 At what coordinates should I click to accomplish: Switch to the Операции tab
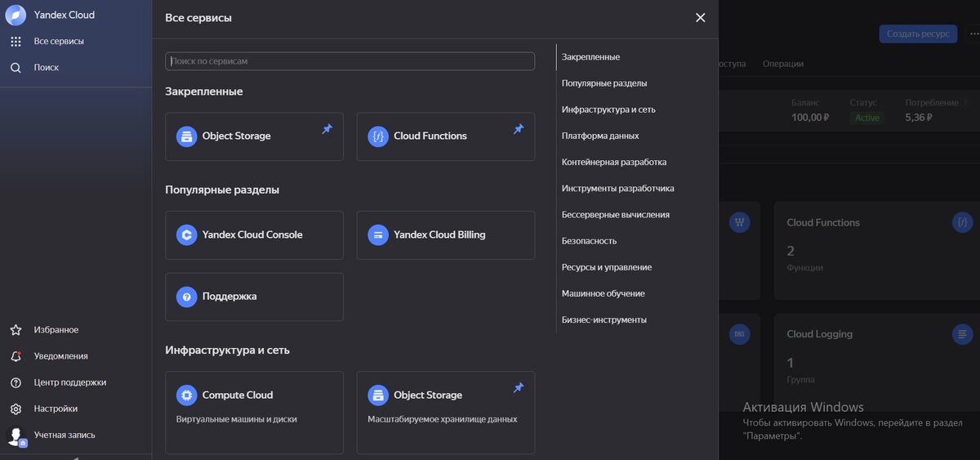(783, 63)
